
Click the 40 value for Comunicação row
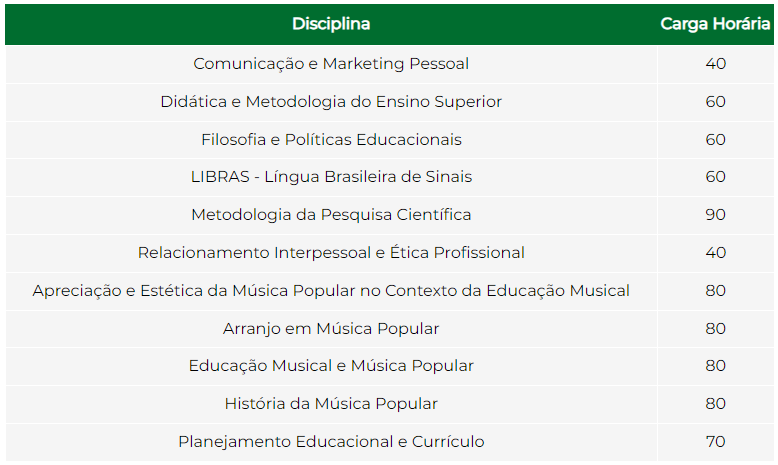click(x=715, y=64)
